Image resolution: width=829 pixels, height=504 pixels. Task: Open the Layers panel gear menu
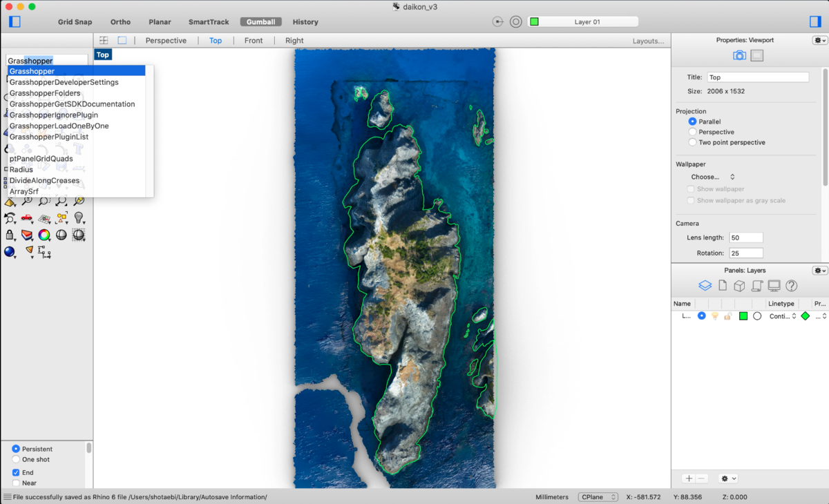tap(819, 271)
